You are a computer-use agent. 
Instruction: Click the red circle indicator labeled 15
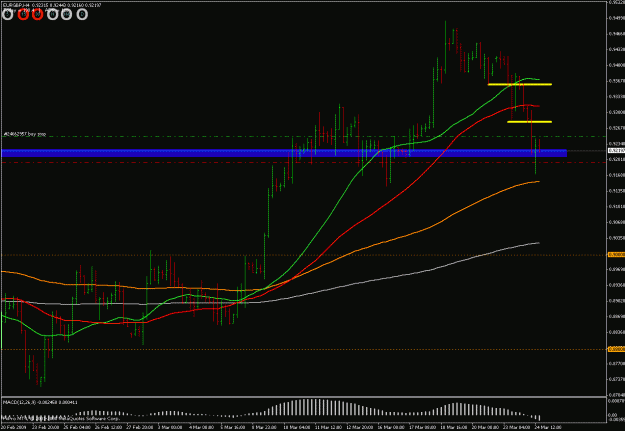pos(23,15)
